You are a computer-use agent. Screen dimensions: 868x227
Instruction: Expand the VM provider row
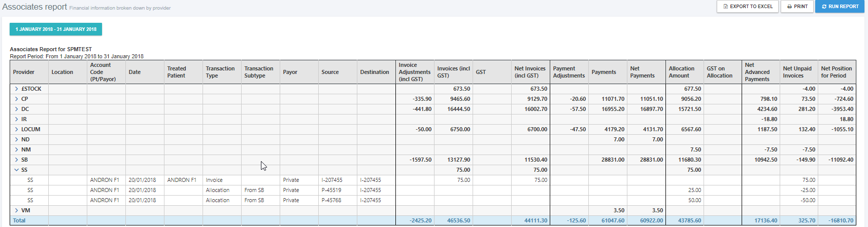coord(16,210)
